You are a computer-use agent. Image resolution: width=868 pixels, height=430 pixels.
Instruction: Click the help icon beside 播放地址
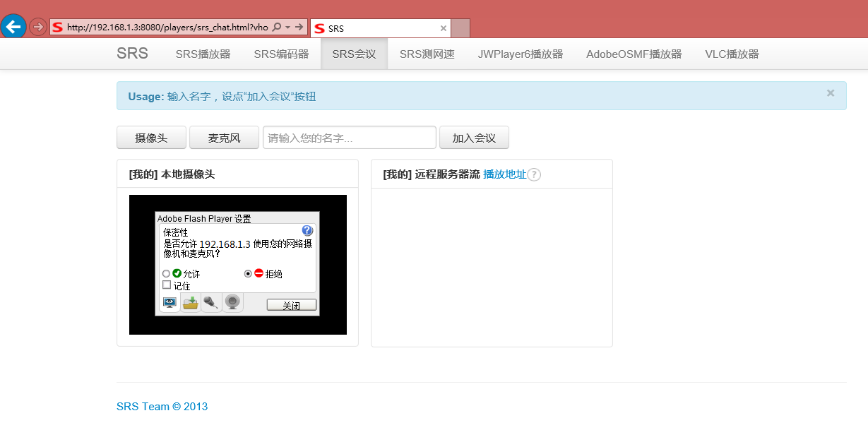tap(535, 174)
